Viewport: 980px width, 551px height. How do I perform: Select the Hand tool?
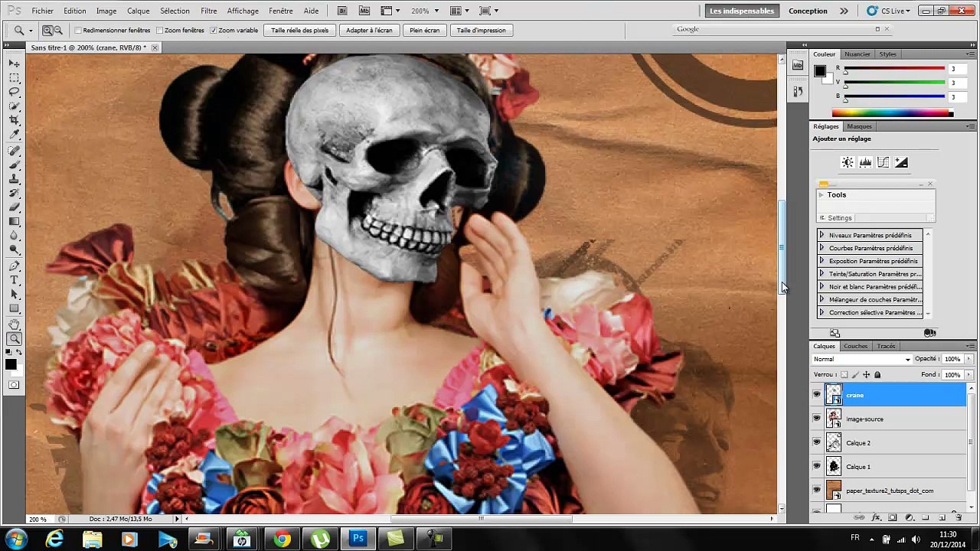click(15, 324)
